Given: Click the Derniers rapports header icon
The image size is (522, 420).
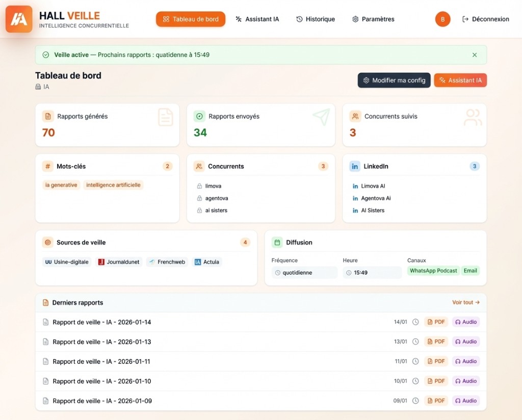Looking at the screenshot, I should 45,303.
